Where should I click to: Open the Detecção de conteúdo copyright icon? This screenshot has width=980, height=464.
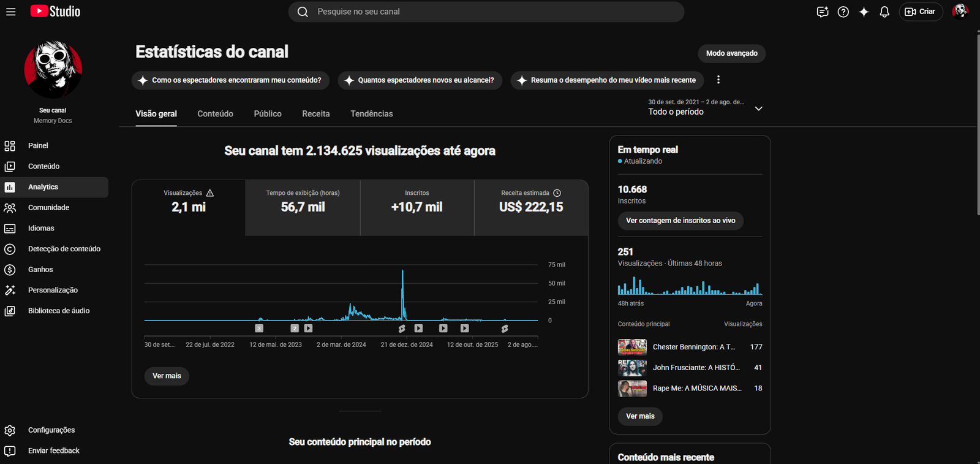click(10, 249)
